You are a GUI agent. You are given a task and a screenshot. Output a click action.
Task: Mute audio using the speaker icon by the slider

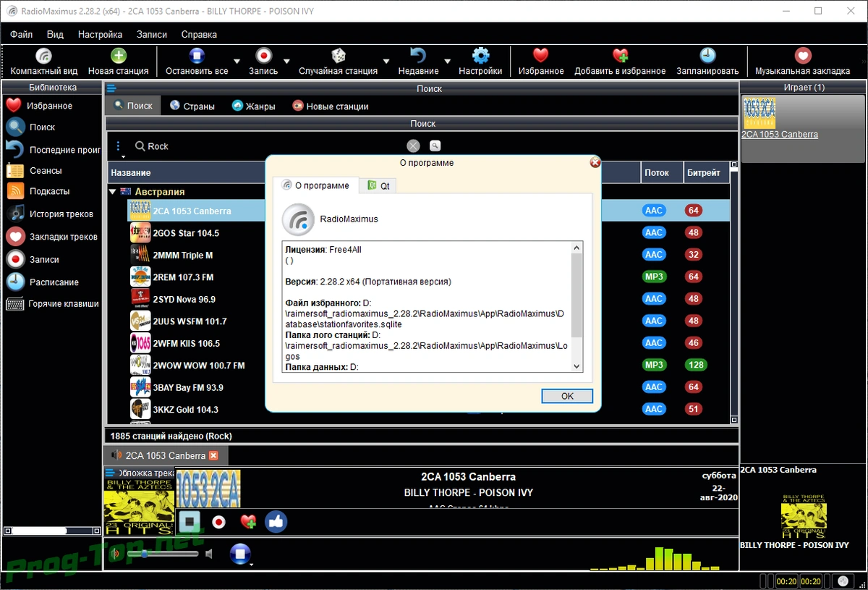point(209,554)
